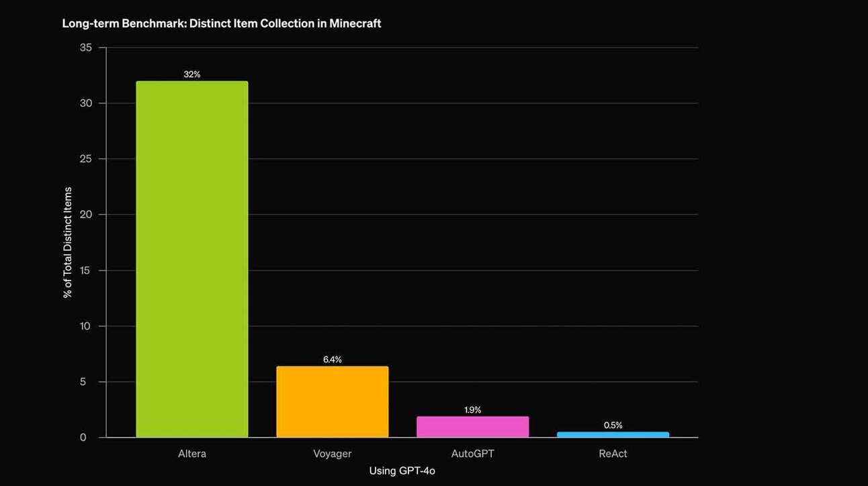Viewport: 868px width, 486px height.
Task: Click the Using GPT-4o caption
Action: [x=402, y=471]
